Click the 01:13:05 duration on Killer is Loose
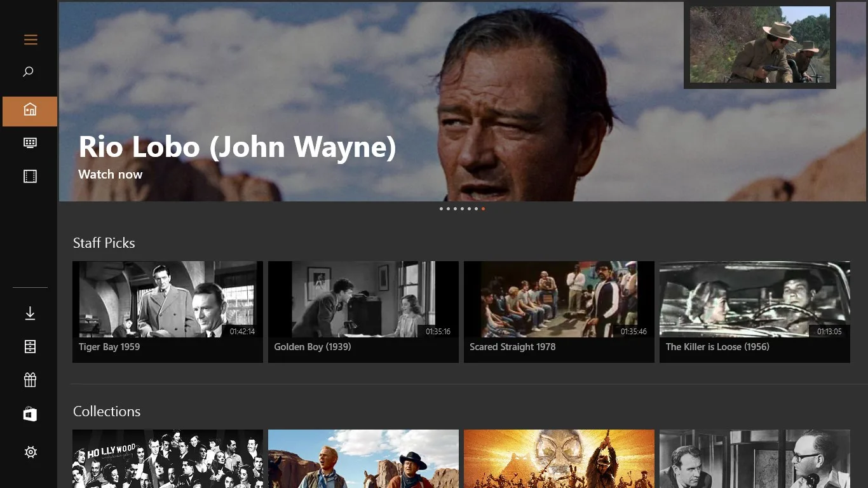This screenshot has width=868, height=488. (x=829, y=332)
